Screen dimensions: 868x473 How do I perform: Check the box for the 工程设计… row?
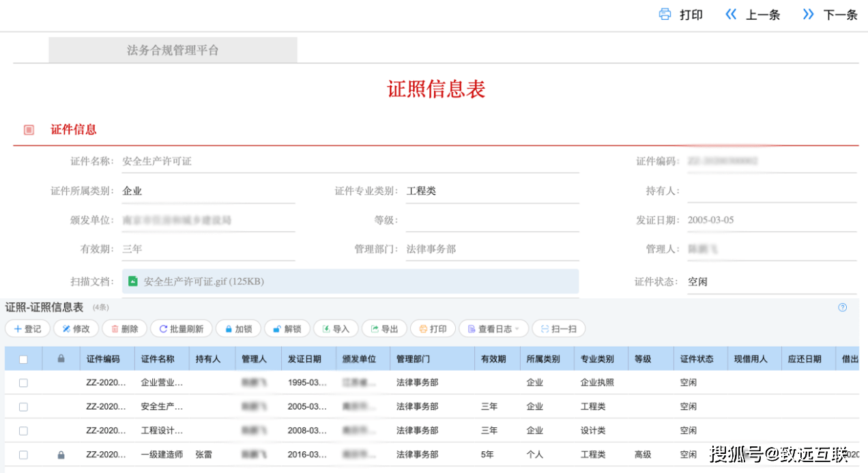pyautogui.click(x=23, y=431)
